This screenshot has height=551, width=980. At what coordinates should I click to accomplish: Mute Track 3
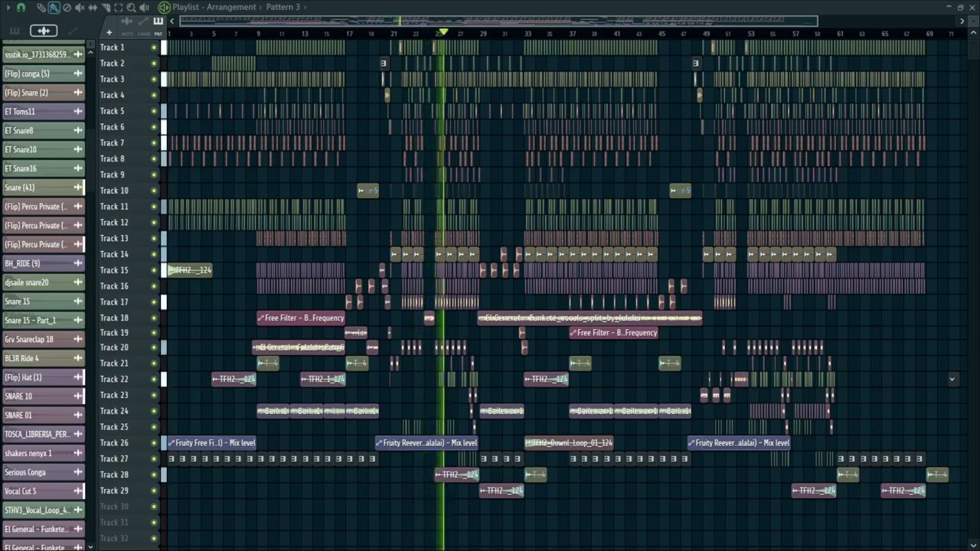[x=154, y=80]
